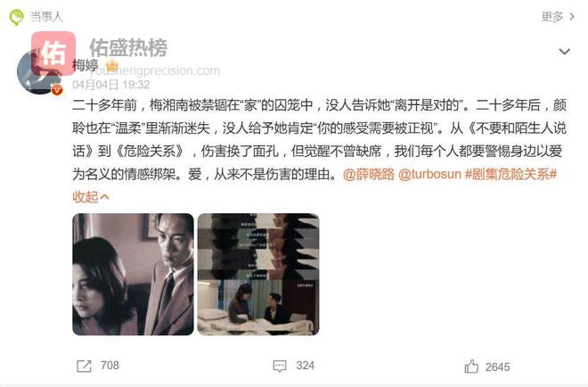The image size is (588, 387).
Task: View the second collage image thumbnail
Action: [x=258, y=274]
